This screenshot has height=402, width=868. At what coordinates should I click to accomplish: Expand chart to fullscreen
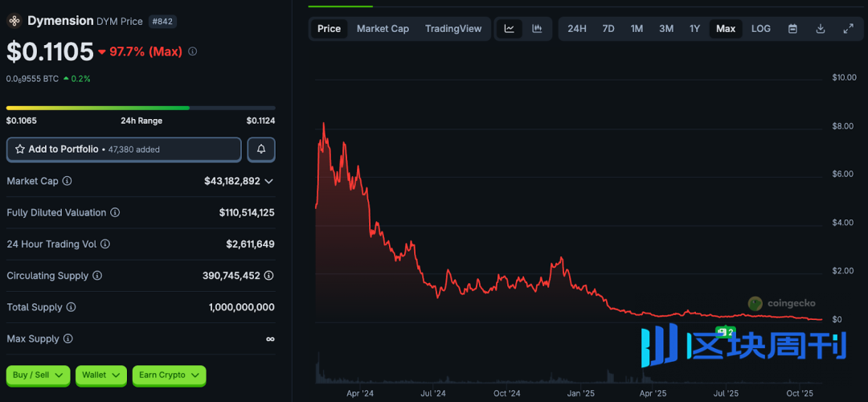point(848,29)
